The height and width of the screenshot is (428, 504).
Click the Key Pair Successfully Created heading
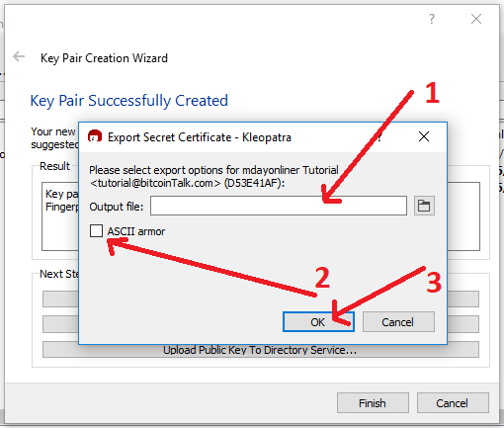129,101
